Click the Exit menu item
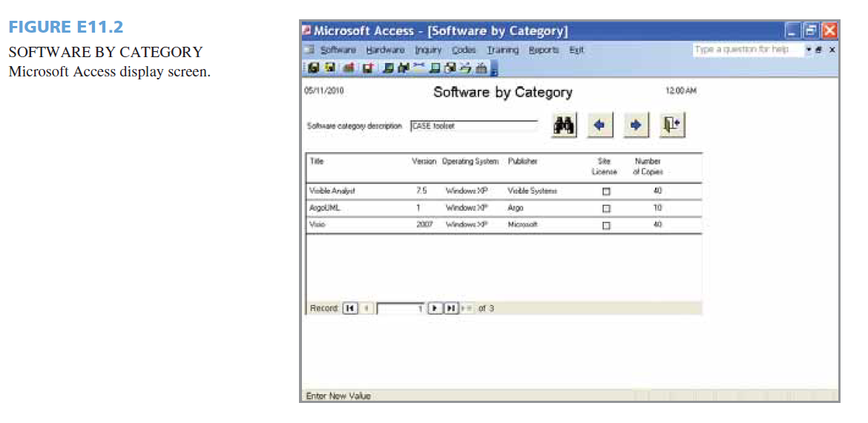 pos(576,50)
